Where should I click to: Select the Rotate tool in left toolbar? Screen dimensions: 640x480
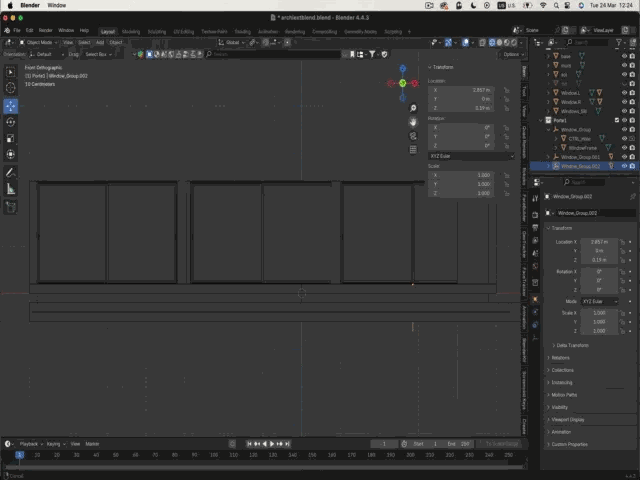click(x=11, y=122)
